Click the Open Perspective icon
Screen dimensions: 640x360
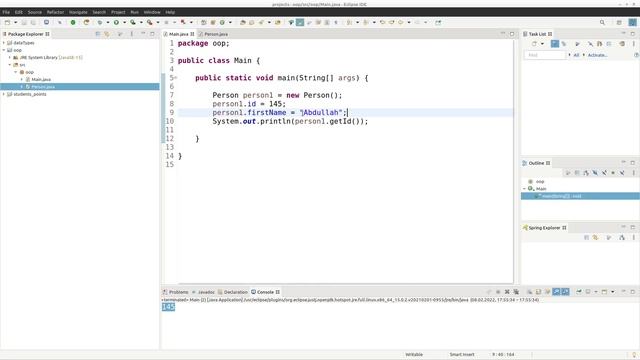coord(619,22)
